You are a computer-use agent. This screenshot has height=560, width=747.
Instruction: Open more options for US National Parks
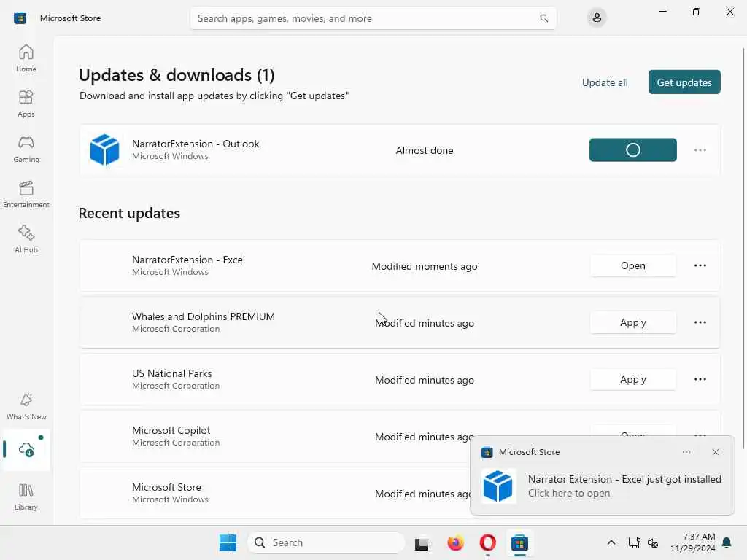pyautogui.click(x=700, y=379)
